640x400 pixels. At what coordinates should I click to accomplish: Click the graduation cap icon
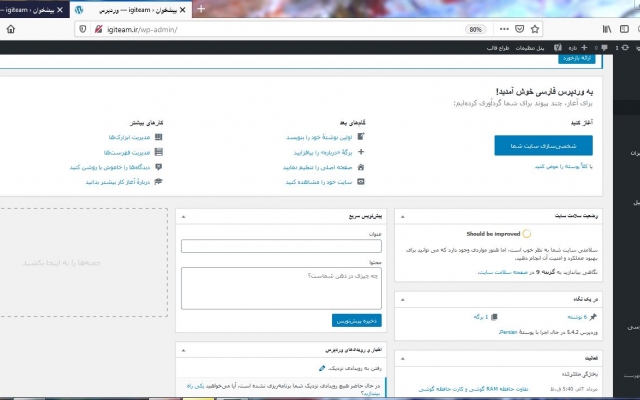159,182
